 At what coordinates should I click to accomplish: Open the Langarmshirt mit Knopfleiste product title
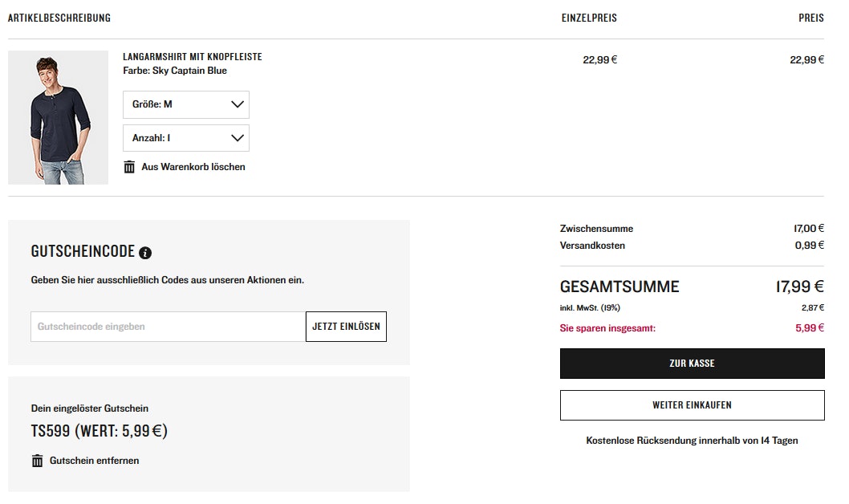click(193, 57)
